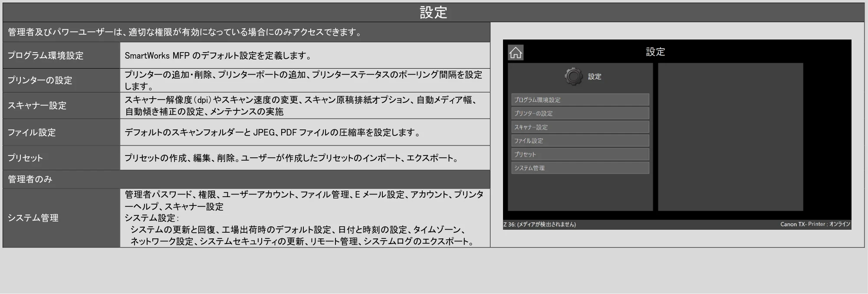Click the 設定 heading at page top
This screenshot has width=868, height=294.
point(433,13)
